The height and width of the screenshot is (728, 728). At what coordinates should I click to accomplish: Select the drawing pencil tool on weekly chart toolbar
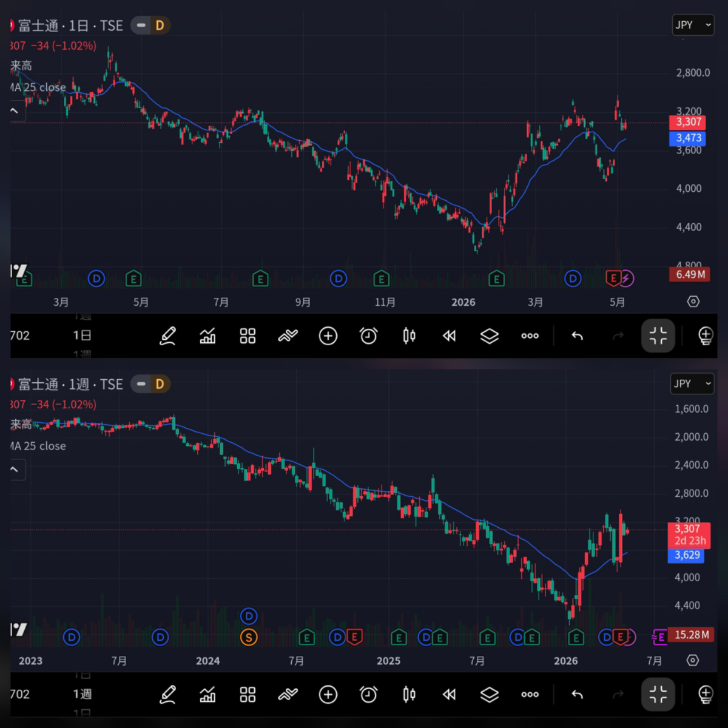167,694
